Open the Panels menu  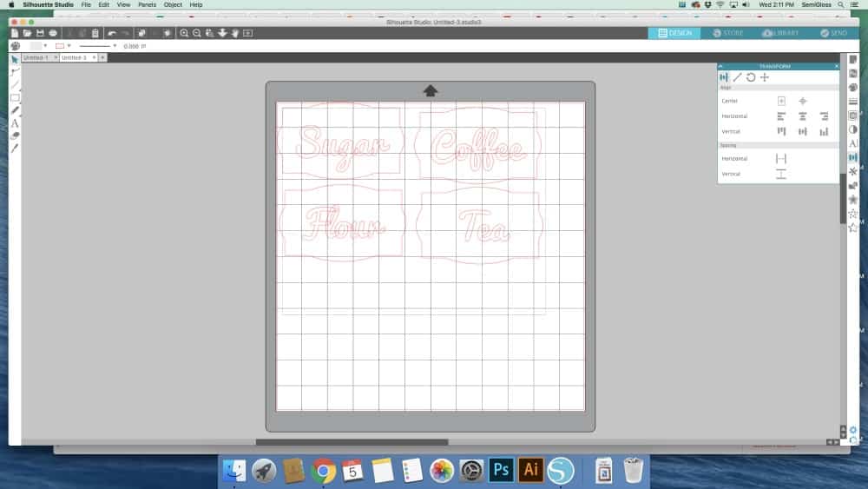click(x=147, y=4)
